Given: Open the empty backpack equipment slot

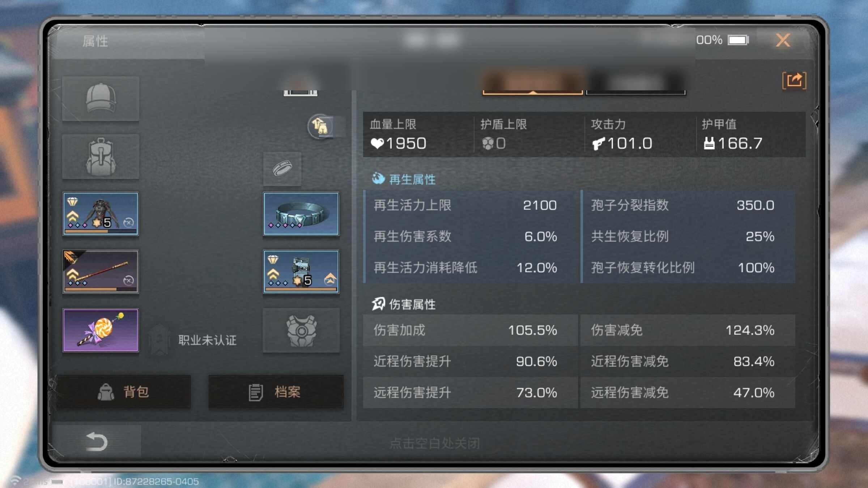Looking at the screenshot, I should point(101,156).
